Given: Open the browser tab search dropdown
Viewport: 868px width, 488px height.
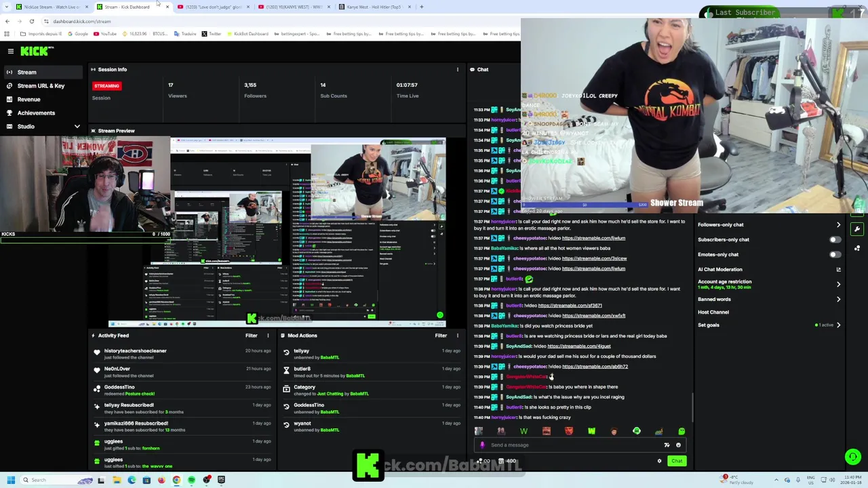Looking at the screenshot, I should pyautogui.click(x=6, y=7).
